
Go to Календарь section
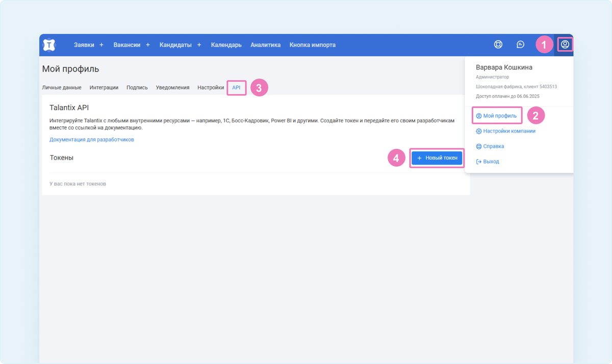tap(226, 45)
